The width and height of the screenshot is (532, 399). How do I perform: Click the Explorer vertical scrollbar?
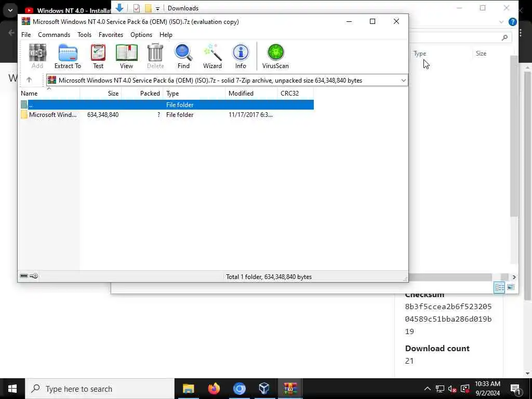click(514, 136)
